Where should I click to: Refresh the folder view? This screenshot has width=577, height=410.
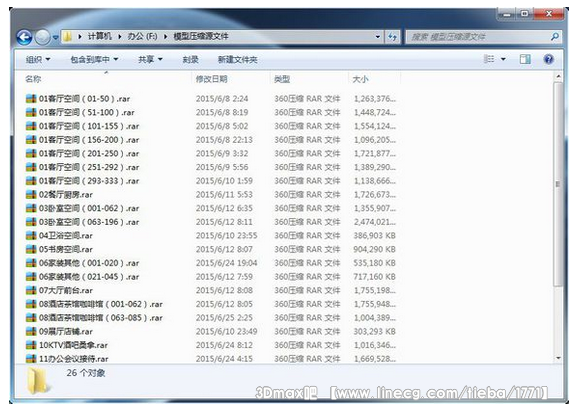(x=392, y=37)
